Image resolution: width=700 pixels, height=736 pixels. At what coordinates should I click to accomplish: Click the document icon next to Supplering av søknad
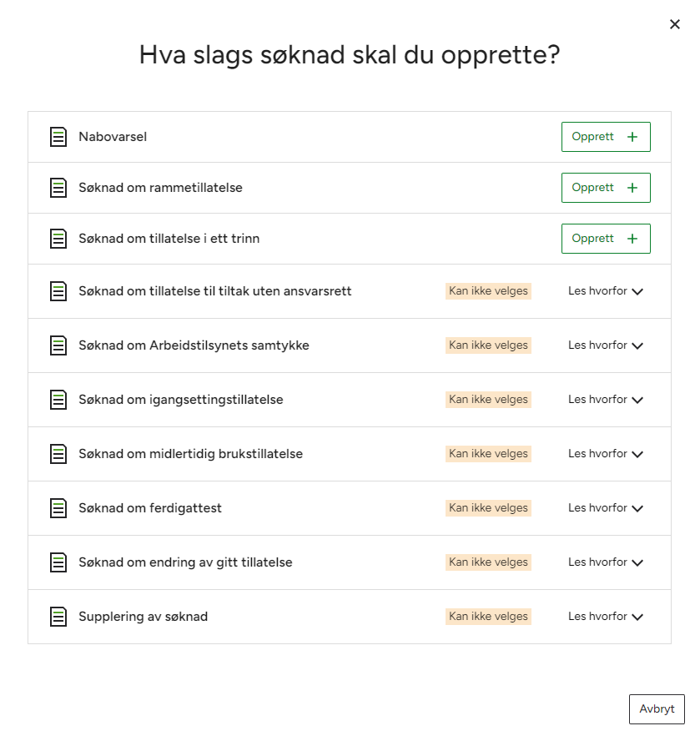58,617
